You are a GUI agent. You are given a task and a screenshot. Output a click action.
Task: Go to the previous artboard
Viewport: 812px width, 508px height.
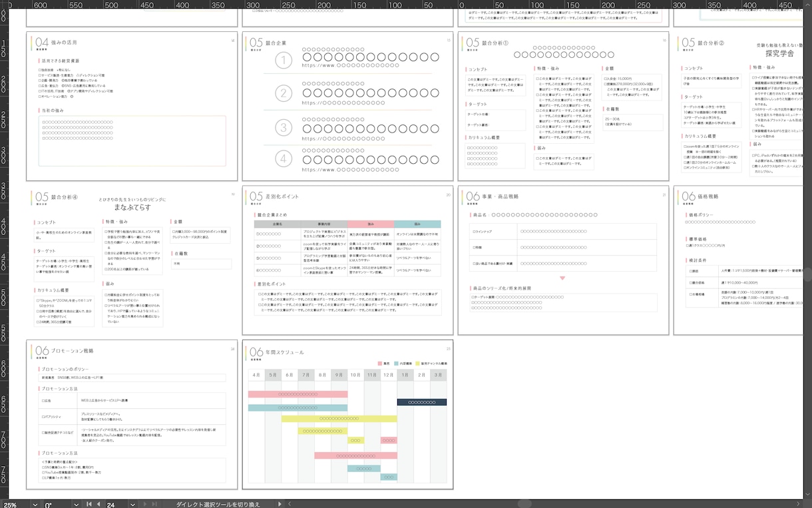[99, 504]
